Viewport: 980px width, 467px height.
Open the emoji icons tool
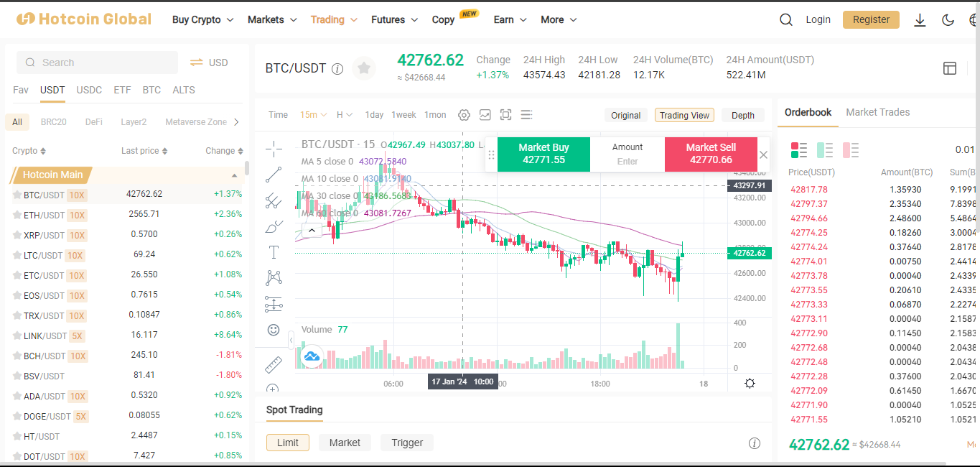(x=274, y=330)
